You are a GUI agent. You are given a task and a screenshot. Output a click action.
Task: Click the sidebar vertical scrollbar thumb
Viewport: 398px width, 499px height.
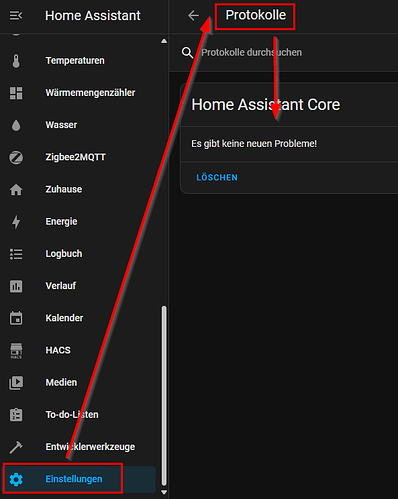(164, 396)
